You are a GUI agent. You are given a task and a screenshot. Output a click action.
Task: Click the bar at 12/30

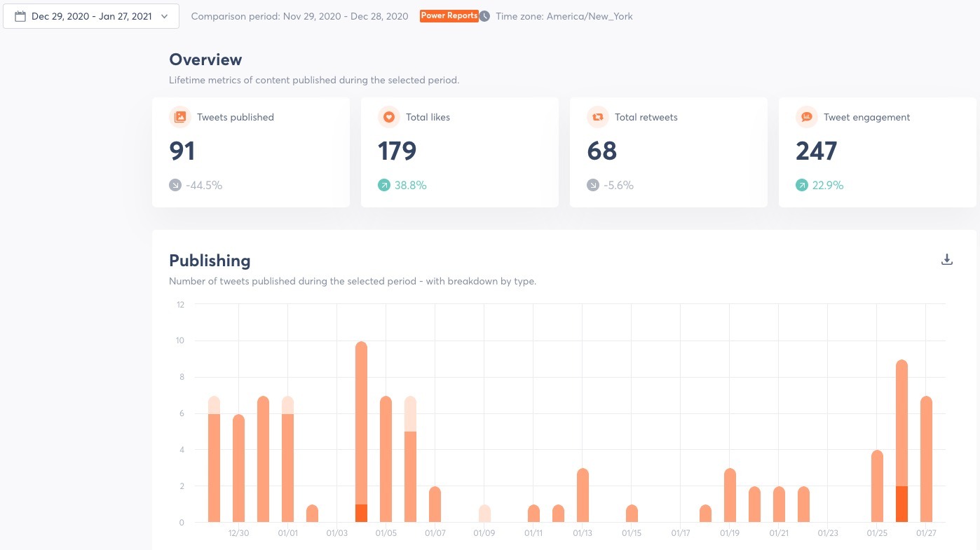click(238, 469)
